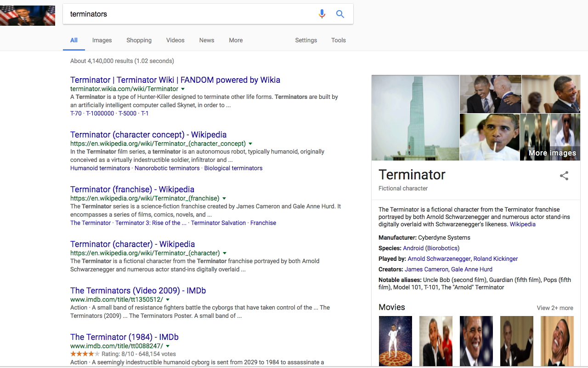Click the T-1 sitelink
Viewport: 588px width, 368px height.
145,114
